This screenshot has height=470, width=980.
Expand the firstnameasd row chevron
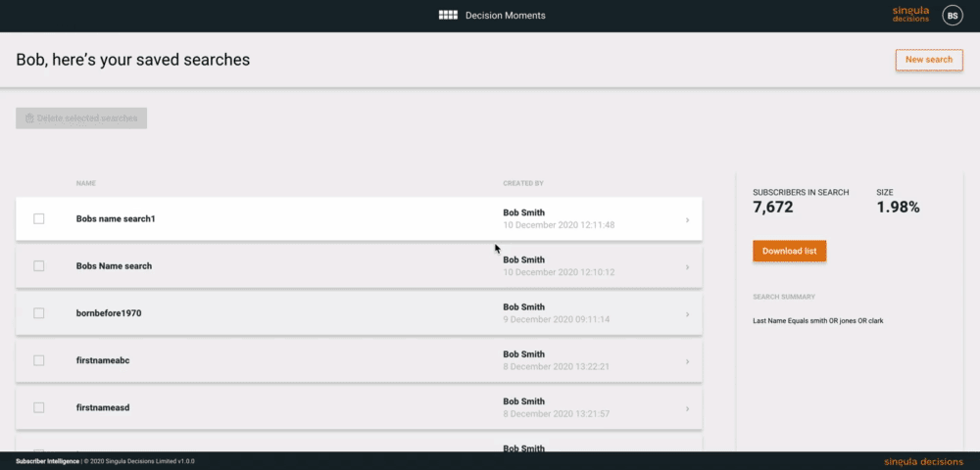tap(688, 409)
